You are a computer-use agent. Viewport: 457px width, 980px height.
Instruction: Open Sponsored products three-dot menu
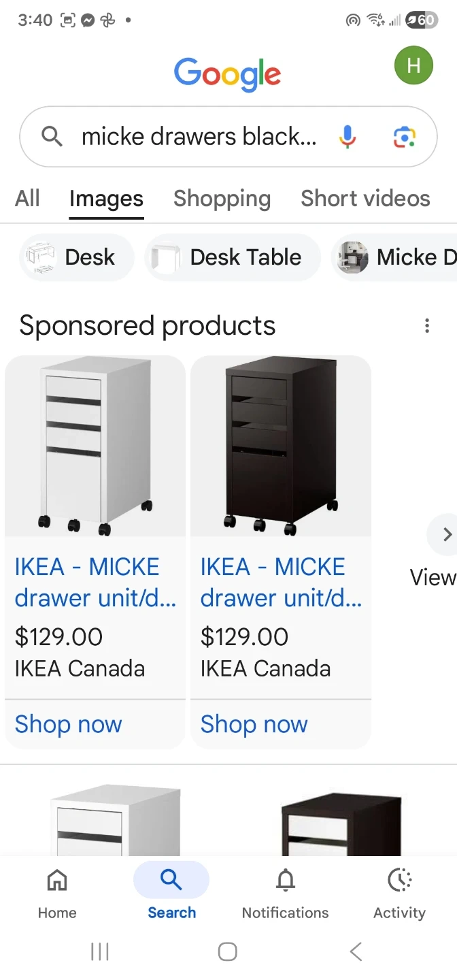[427, 326]
